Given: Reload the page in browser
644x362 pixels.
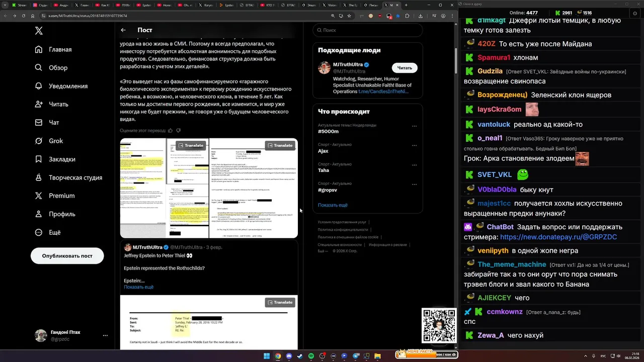Looking at the screenshot, I should point(23,16).
